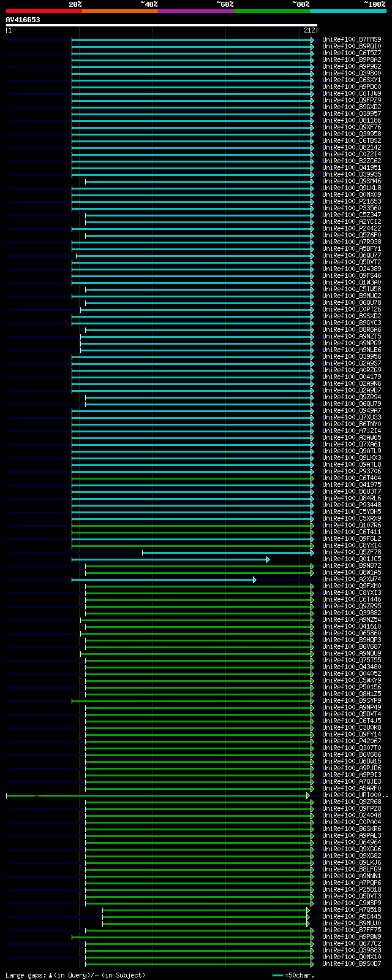This screenshot has height=980, width=392.
Task: Select the UniRef100_B6SKR6 label
Action: pos(352,829)
